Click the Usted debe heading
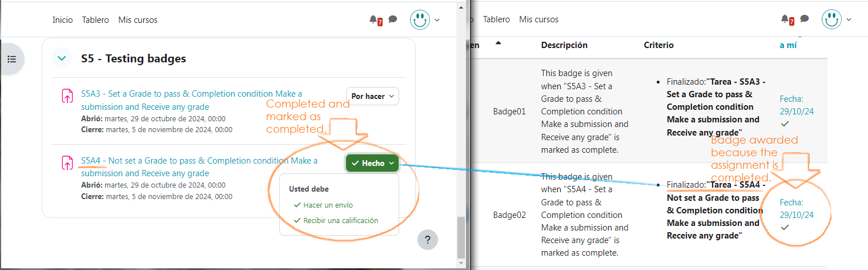The image size is (868, 270). 309,189
